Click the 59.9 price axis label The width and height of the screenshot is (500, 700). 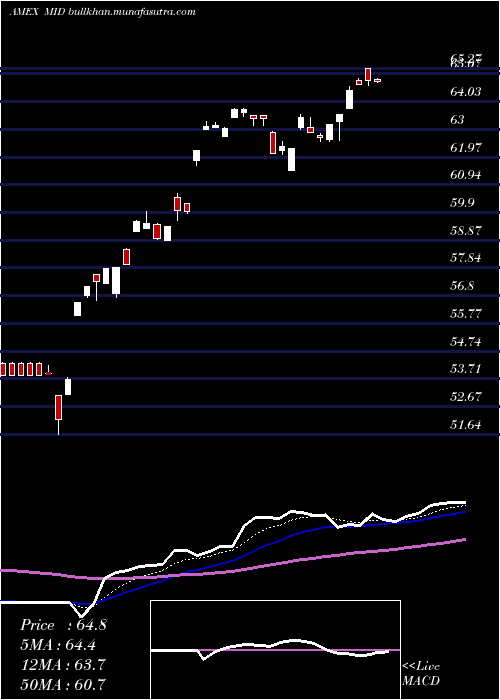click(462, 203)
